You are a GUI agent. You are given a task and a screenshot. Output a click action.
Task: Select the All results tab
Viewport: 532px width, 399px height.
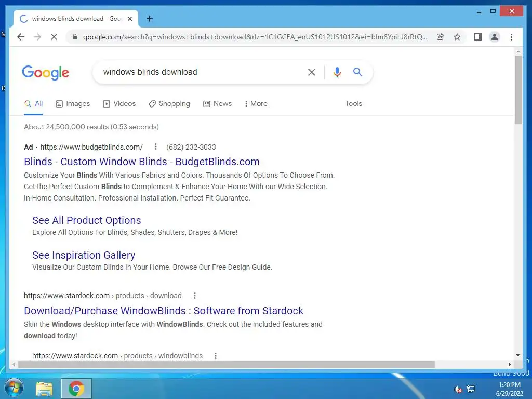click(34, 103)
